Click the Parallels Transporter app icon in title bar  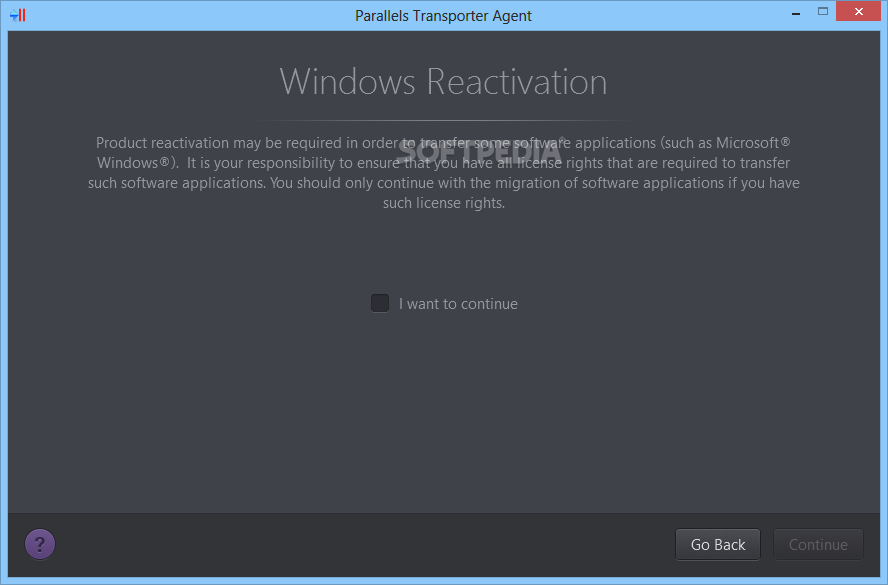click(x=18, y=15)
